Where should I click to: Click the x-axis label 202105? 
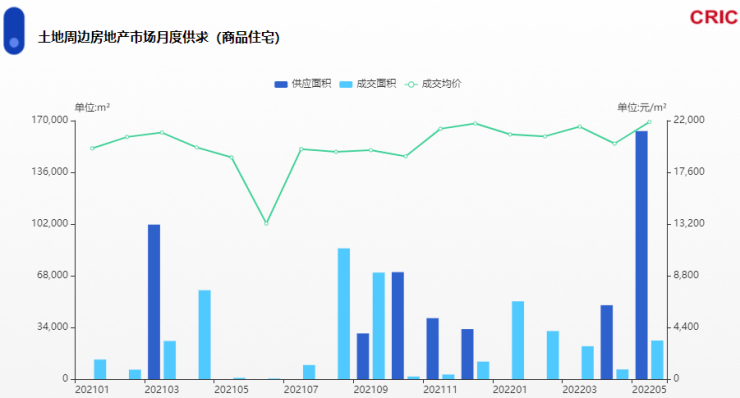(x=231, y=390)
